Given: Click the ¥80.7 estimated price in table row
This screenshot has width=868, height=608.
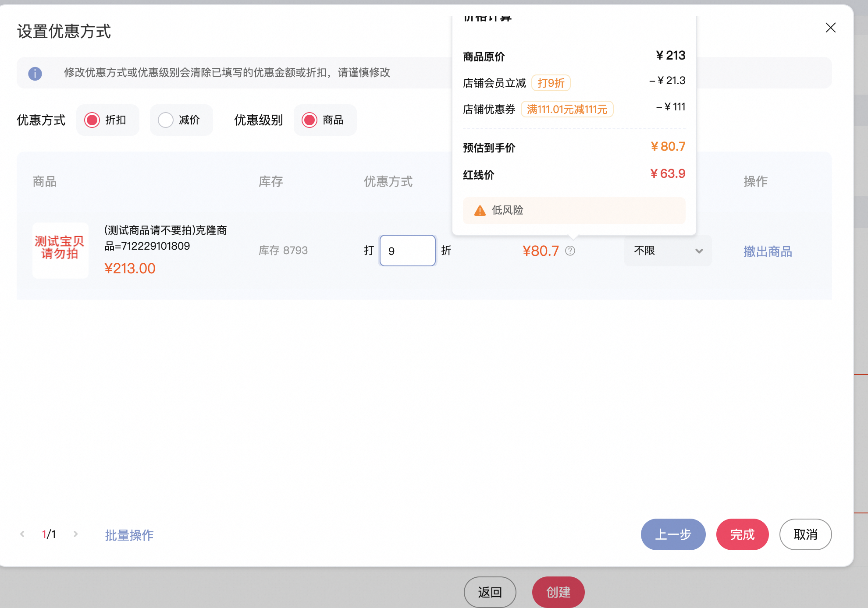Looking at the screenshot, I should click(x=541, y=251).
